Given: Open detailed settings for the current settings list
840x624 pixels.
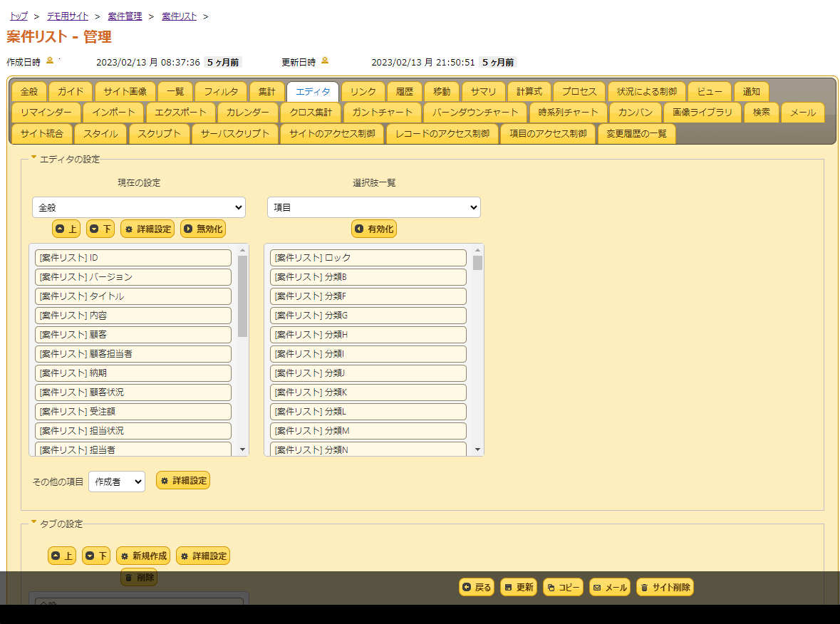Looking at the screenshot, I should [x=147, y=229].
